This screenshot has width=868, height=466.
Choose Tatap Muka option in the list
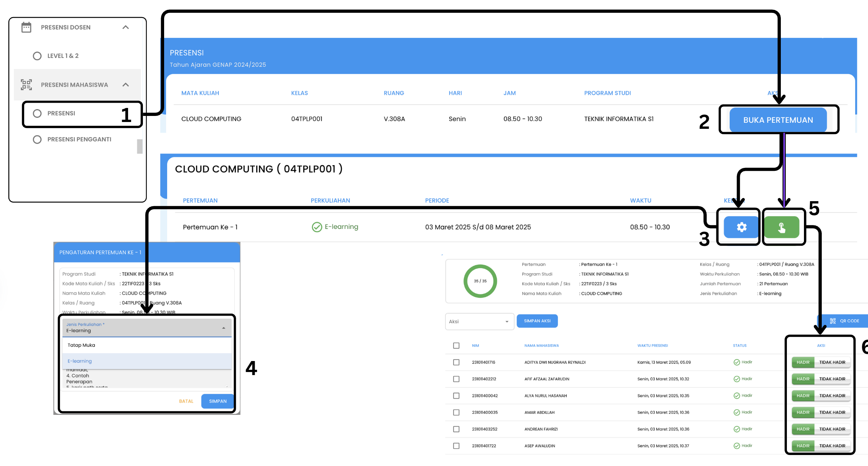coord(147,345)
